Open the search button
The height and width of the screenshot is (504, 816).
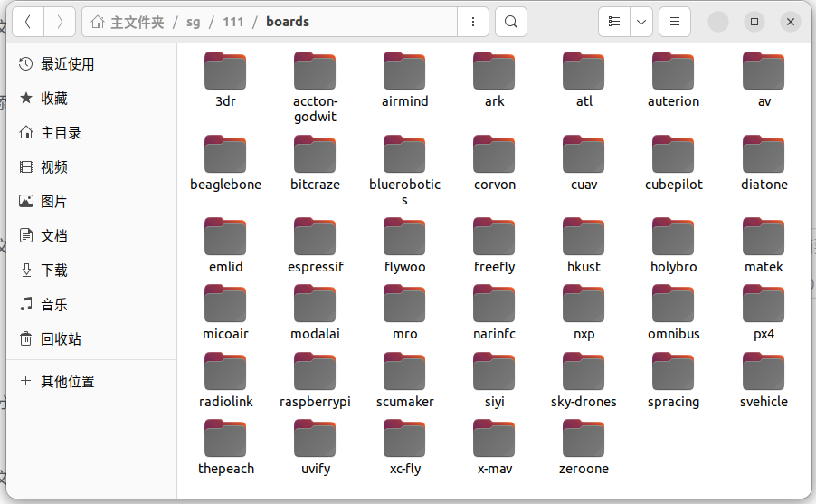click(x=511, y=22)
